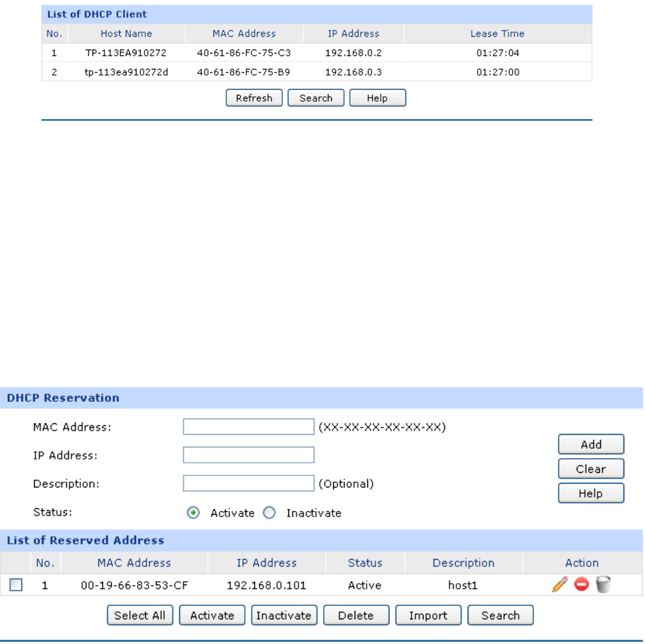Screen dimensions: 645x644
Task: Click the Add reservation button
Action: click(x=591, y=444)
